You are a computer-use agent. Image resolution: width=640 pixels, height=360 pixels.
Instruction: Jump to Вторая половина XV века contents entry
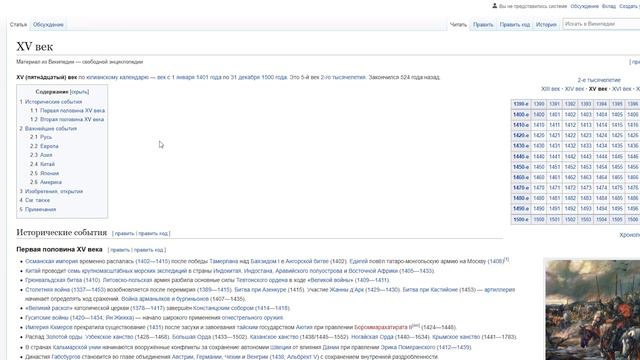click(72, 120)
